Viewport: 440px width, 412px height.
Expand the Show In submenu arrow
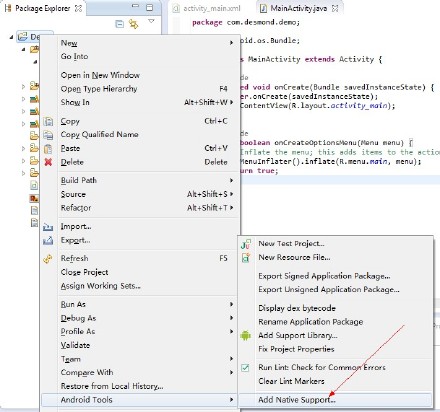click(x=231, y=102)
